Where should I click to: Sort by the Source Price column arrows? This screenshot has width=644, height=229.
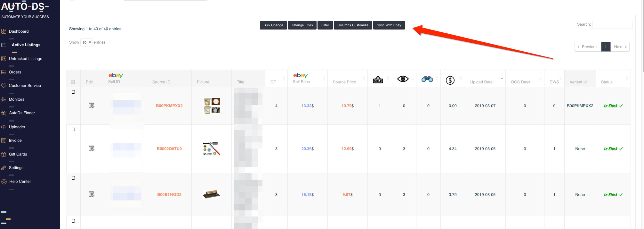pyautogui.click(x=364, y=79)
